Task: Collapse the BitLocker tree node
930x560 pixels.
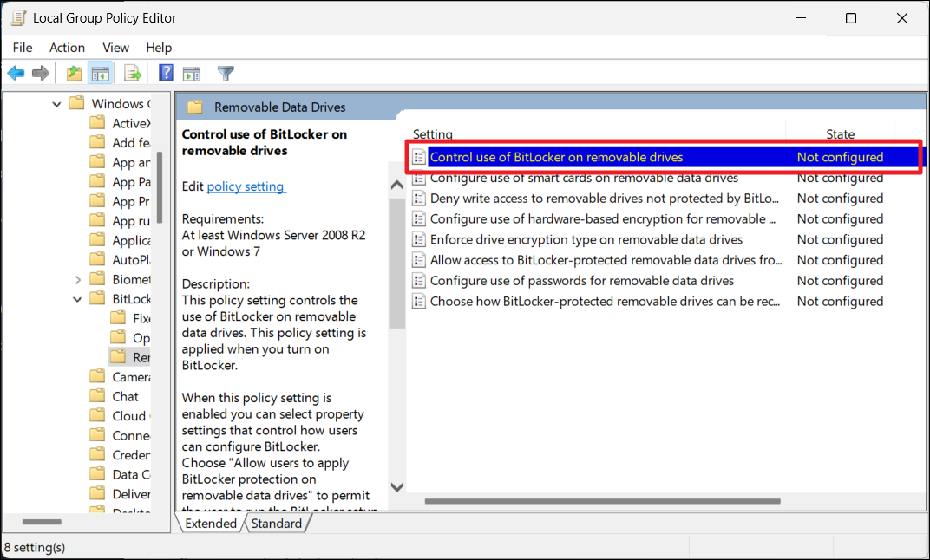Action: 78,299
